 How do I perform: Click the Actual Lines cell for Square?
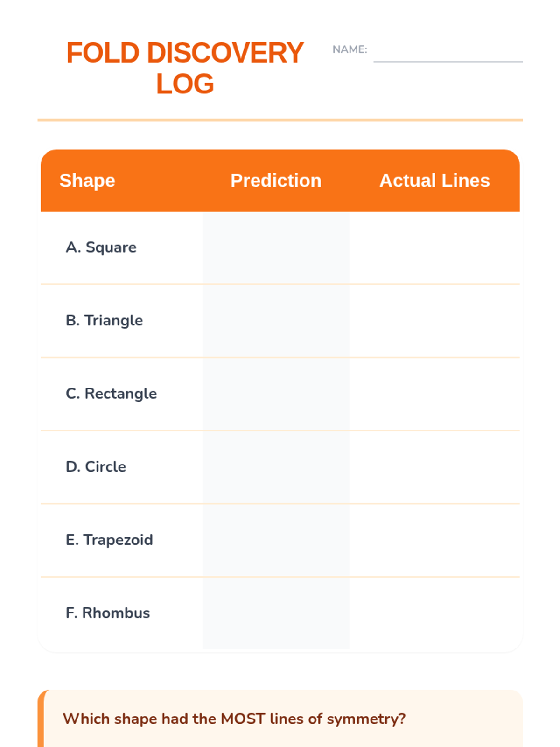(434, 248)
